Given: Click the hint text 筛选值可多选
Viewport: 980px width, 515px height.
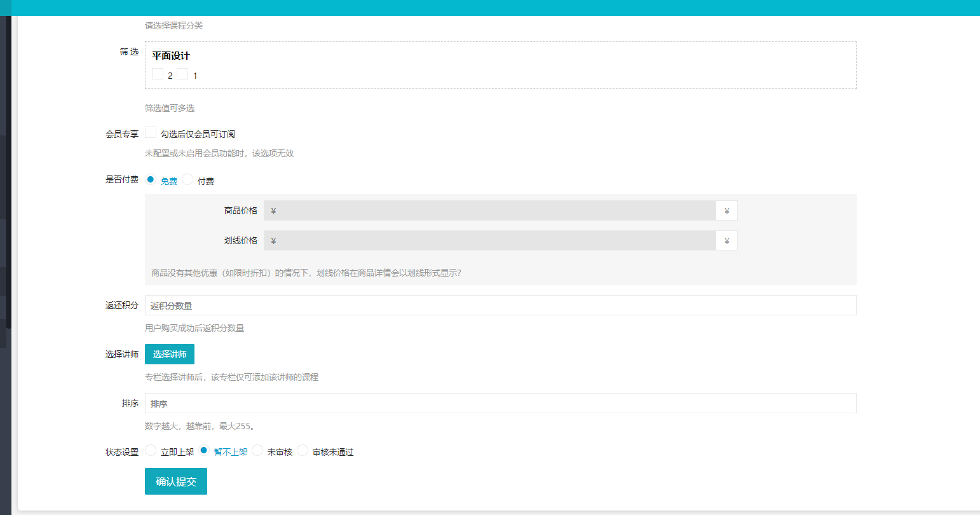Looking at the screenshot, I should click(170, 108).
